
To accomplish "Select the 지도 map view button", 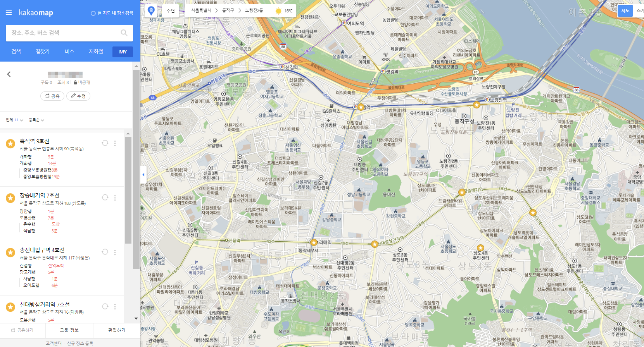I will 625,11.
